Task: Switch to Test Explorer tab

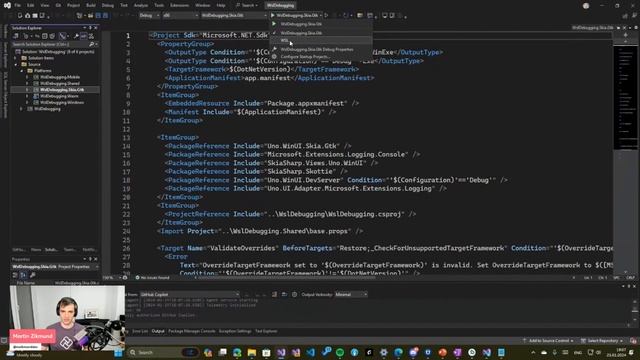Action: tap(266, 331)
